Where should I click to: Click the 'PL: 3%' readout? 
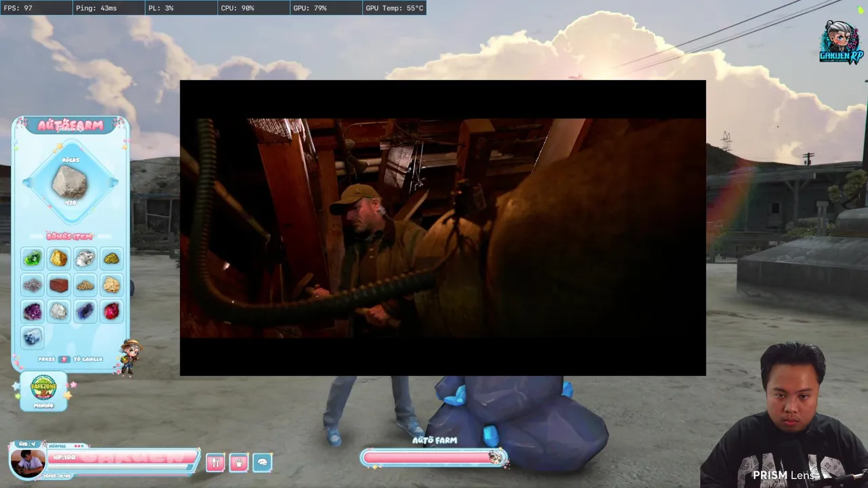[161, 8]
